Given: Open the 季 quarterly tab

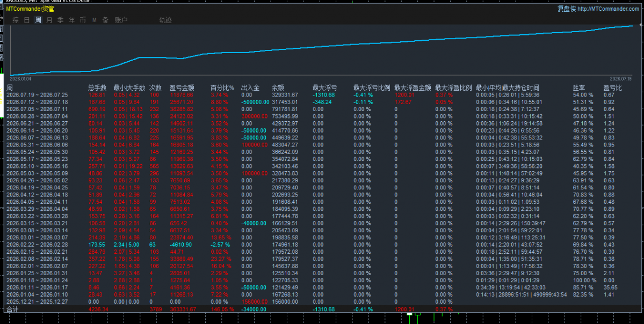Looking at the screenshot, I should point(60,20).
